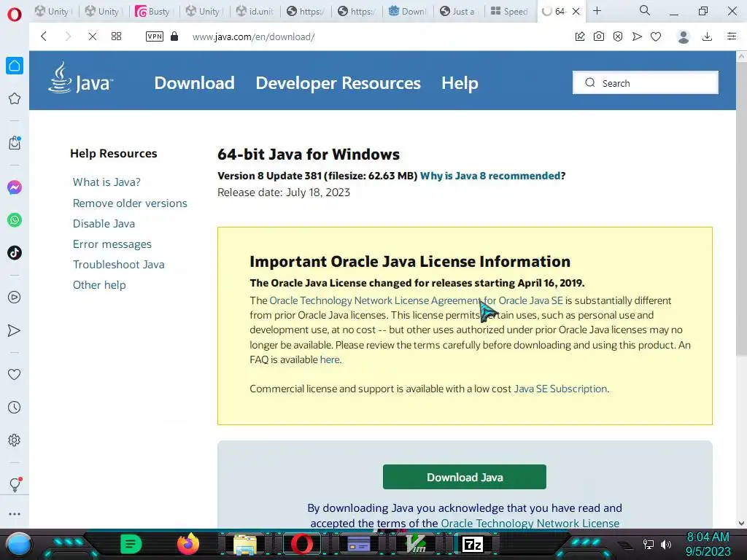Open the Easy Setup menu
The height and width of the screenshot is (560, 747).
pos(732,36)
